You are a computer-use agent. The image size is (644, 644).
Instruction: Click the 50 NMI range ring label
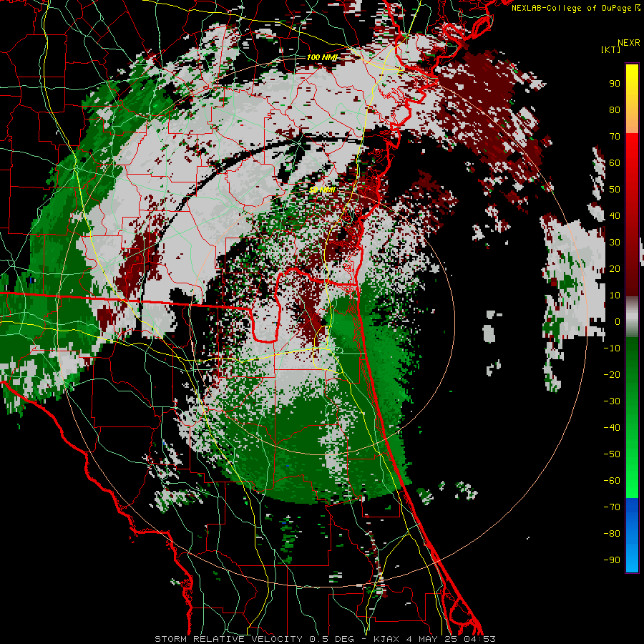(x=322, y=190)
